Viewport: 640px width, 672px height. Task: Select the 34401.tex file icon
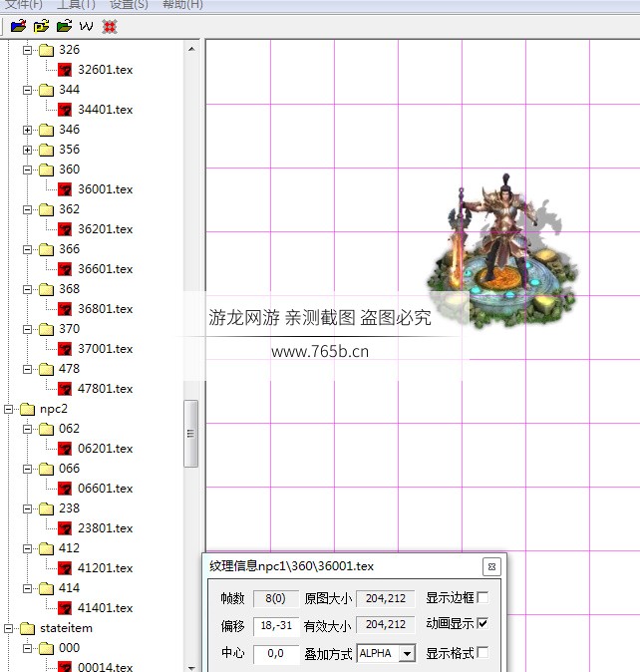tap(65, 110)
